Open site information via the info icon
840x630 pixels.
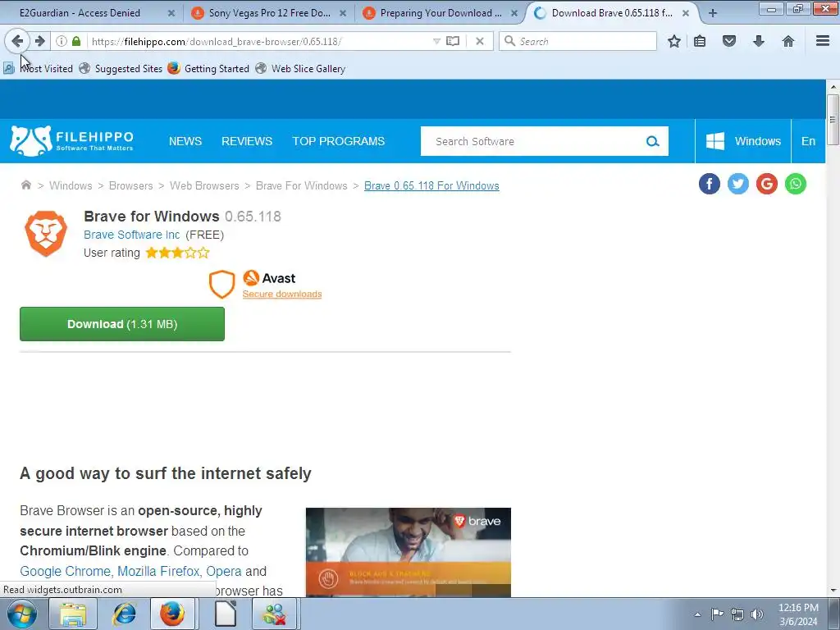click(62, 41)
